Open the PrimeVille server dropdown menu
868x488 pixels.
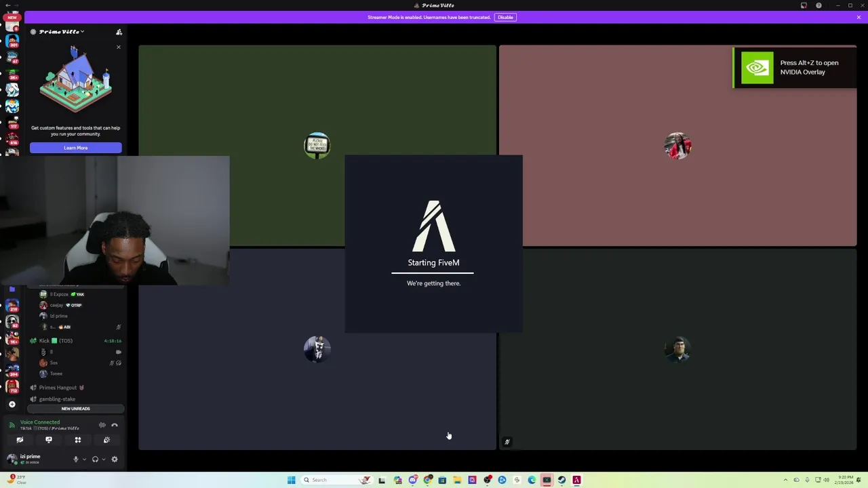pos(60,32)
